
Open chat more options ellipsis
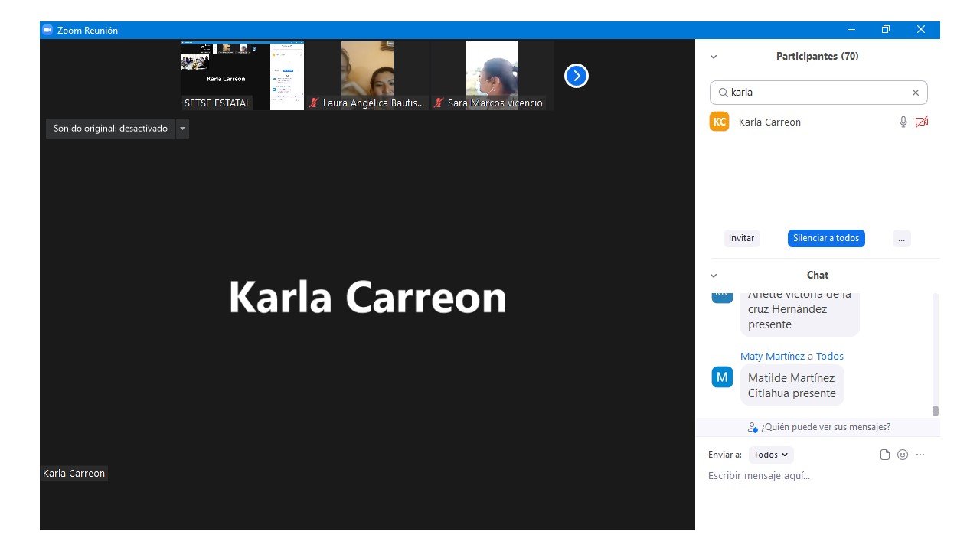pos(920,455)
